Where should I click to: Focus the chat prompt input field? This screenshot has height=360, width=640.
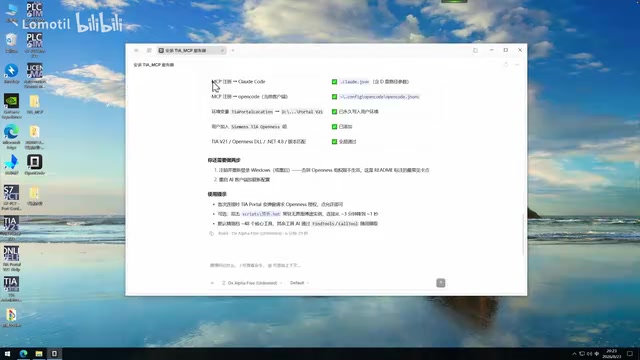[327, 265]
